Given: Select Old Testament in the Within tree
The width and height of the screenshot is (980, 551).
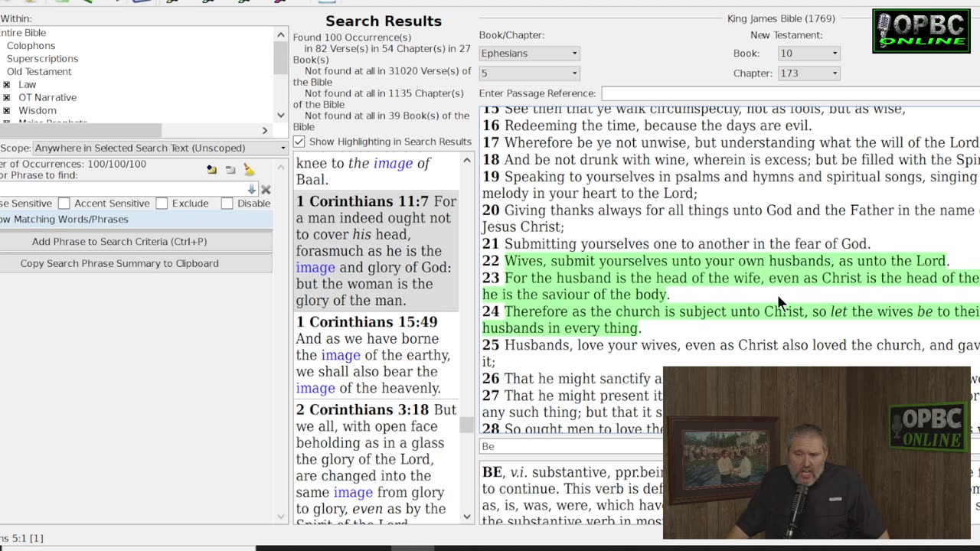Looking at the screenshot, I should click(x=39, y=72).
